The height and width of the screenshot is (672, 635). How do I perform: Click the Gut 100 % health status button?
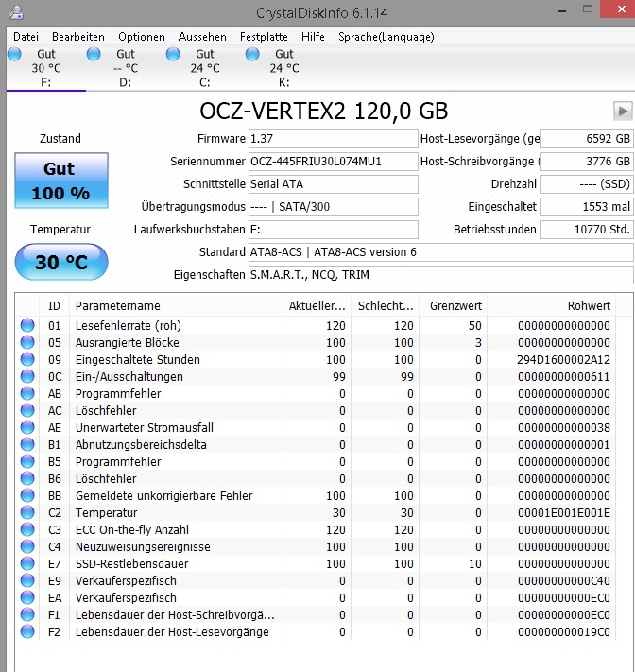[61, 181]
